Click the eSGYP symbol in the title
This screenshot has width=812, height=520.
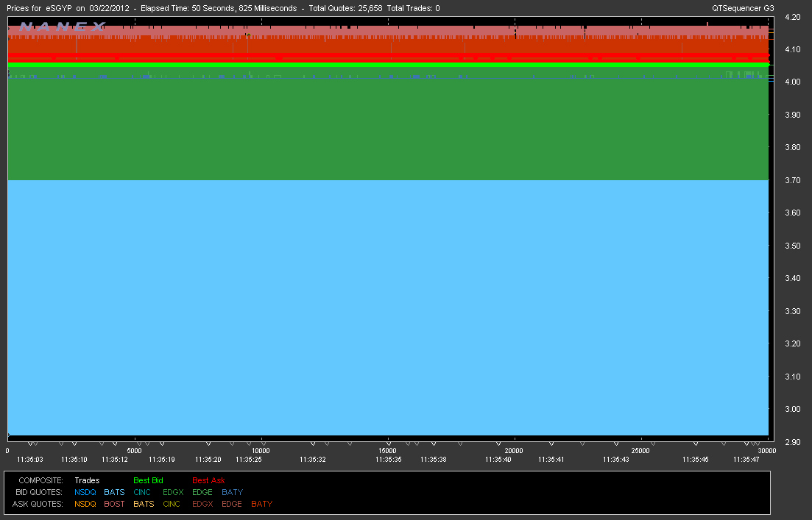pos(58,8)
